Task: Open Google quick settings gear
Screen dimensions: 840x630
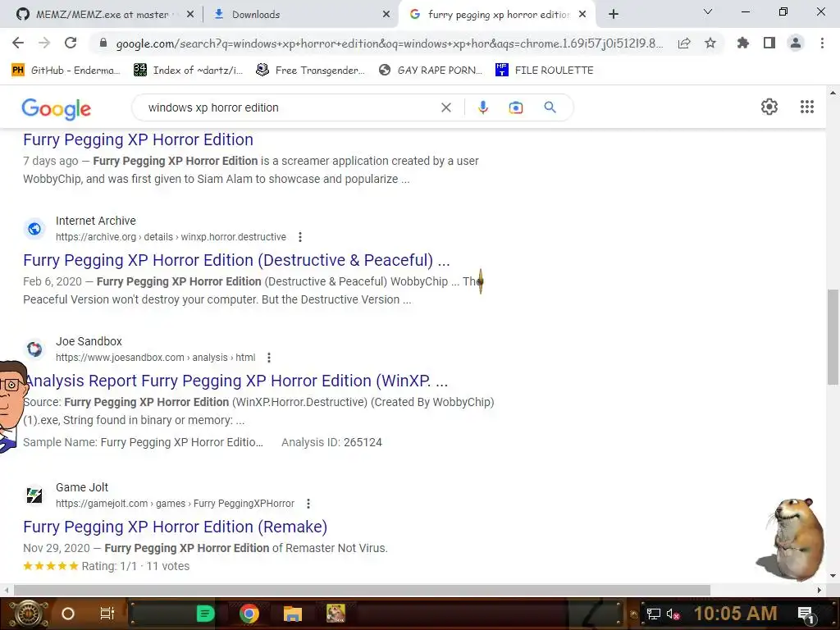Action: [x=769, y=107]
